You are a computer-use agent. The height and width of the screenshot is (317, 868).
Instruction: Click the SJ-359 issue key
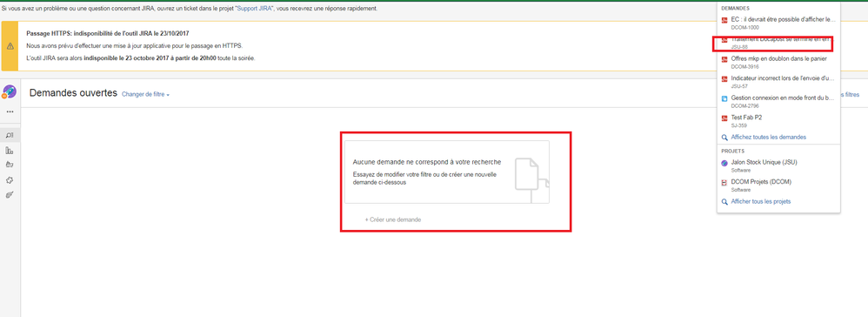[739, 125]
